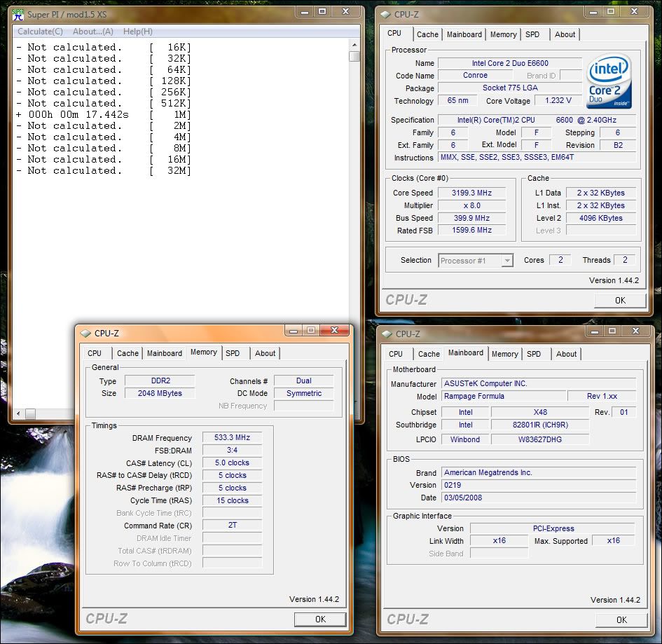Expand the Processor #1 selection dropdown
662x644 pixels.
coord(507,261)
